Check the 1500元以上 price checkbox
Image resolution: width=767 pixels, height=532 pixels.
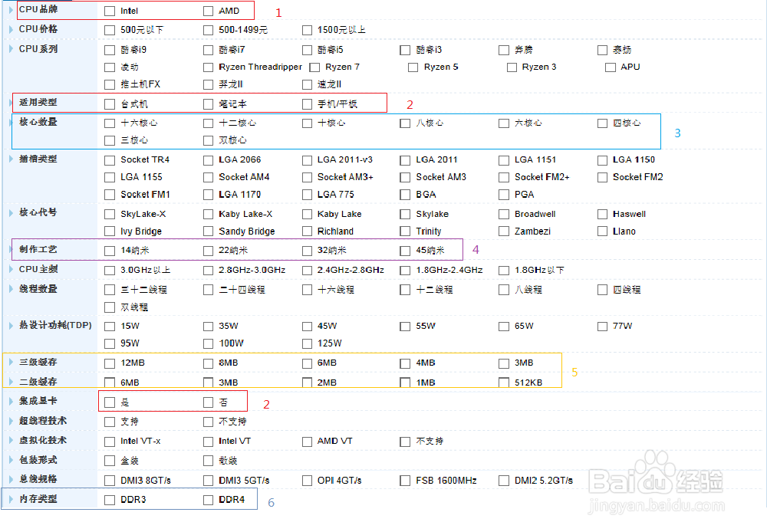point(308,31)
